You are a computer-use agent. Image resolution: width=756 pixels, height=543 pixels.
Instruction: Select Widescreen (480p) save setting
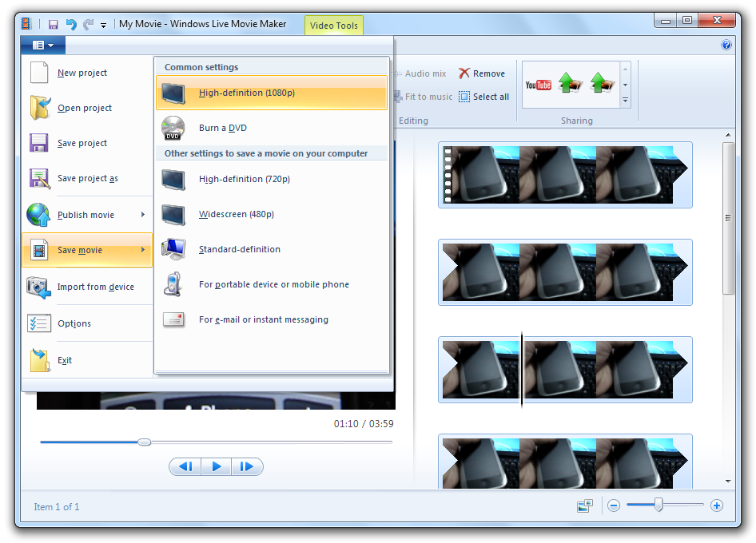tap(272, 214)
